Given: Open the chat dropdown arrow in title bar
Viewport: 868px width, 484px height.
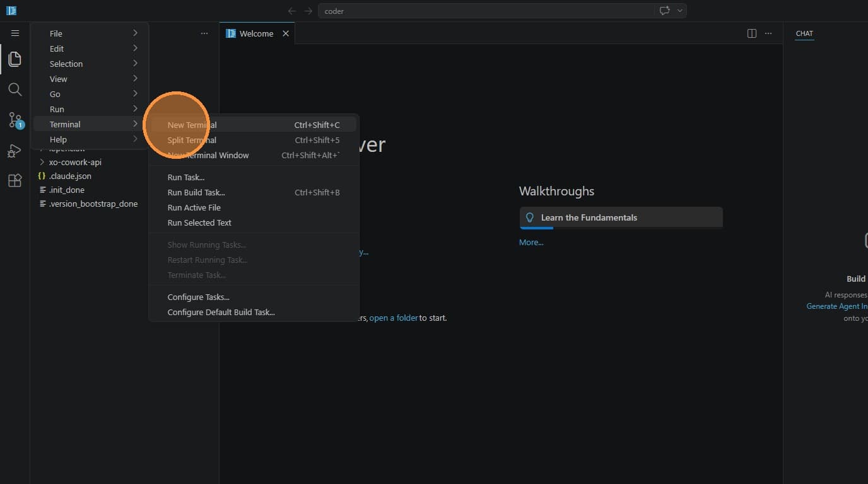Looking at the screenshot, I should pyautogui.click(x=680, y=11).
